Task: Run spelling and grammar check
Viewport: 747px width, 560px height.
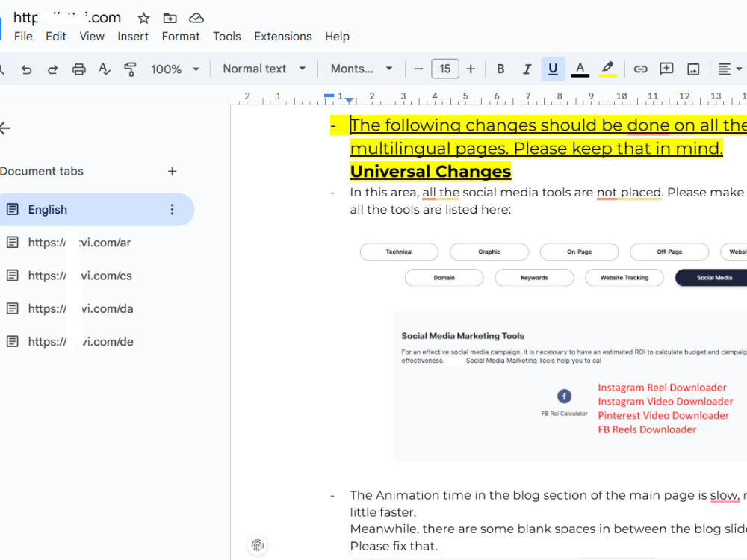Action: pos(105,69)
